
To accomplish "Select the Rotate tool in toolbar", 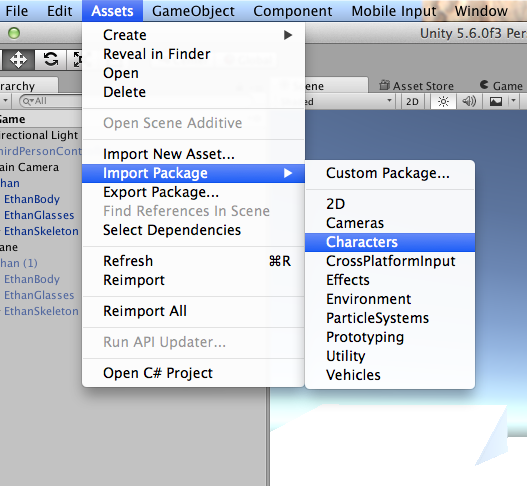I will tap(51, 59).
